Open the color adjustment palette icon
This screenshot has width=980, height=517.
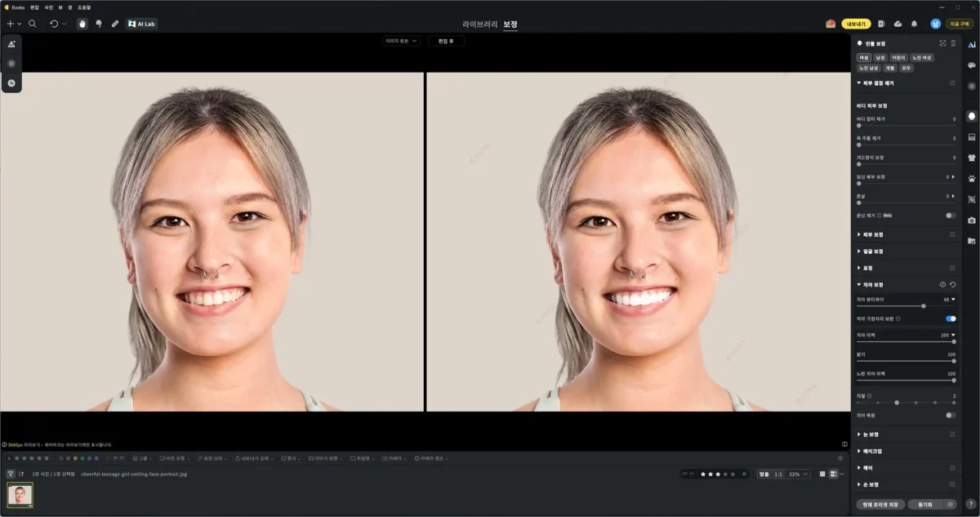point(972,65)
